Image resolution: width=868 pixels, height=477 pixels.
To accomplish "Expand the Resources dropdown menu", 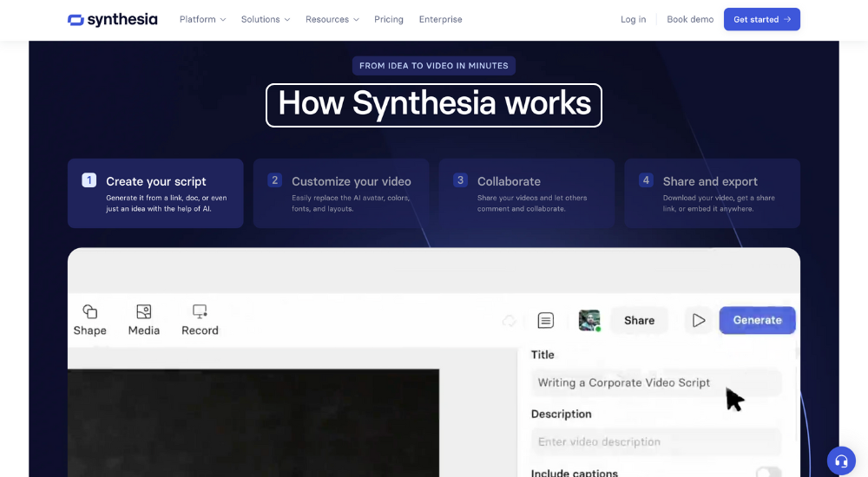I will pyautogui.click(x=332, y=19).
